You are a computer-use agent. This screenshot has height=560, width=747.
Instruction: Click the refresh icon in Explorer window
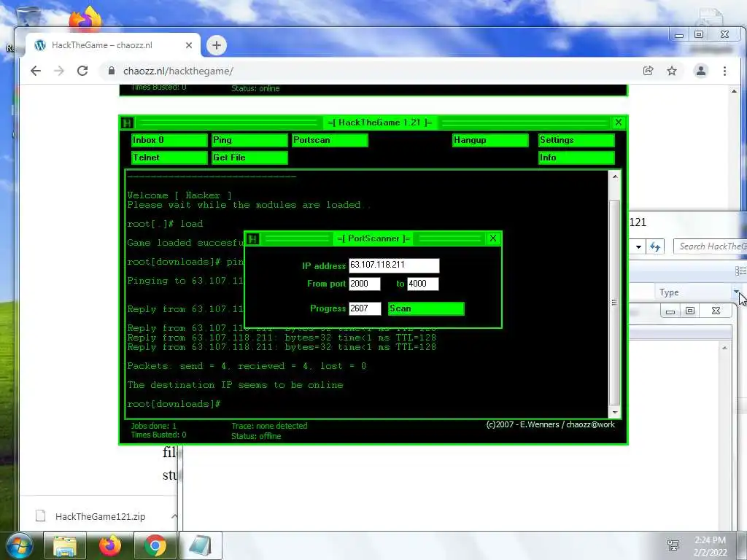point(656,246)
